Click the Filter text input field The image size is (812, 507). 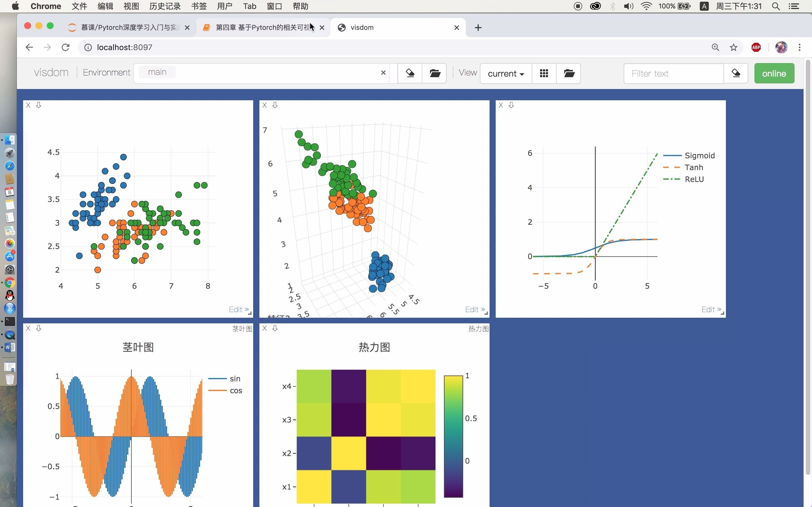(673, 73)
